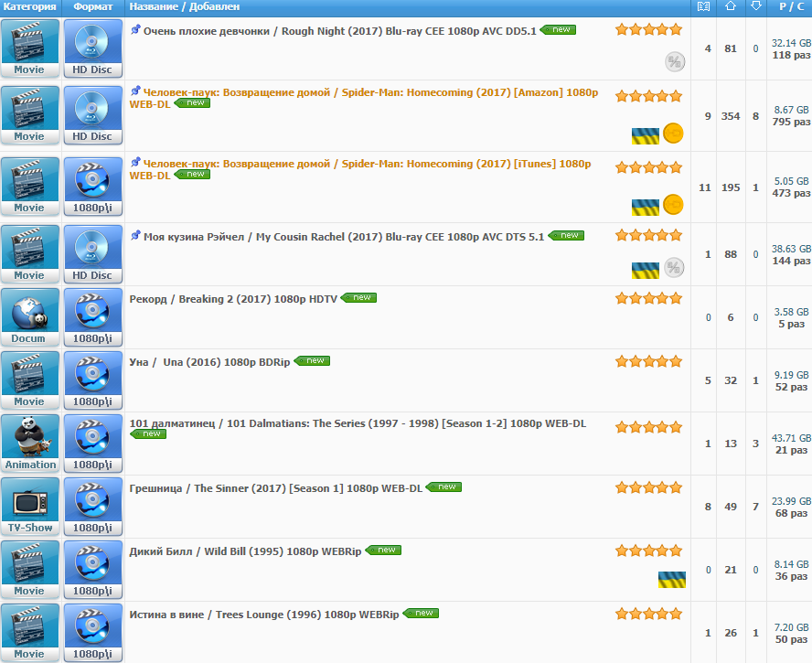Sort by seeders up-arrow column header

pos(731,6)
